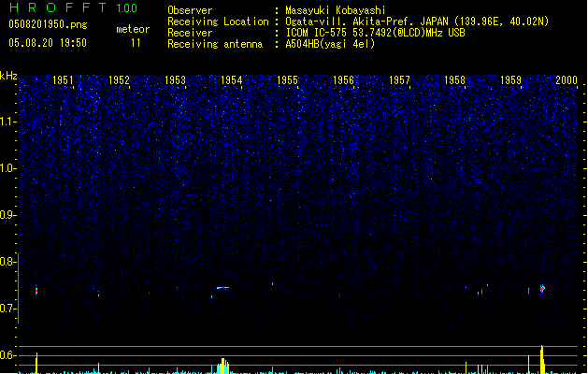Click the Ogata-vill. Akita-Pref. JAPAN location text
588x374 pixels.
click(417, 22)
